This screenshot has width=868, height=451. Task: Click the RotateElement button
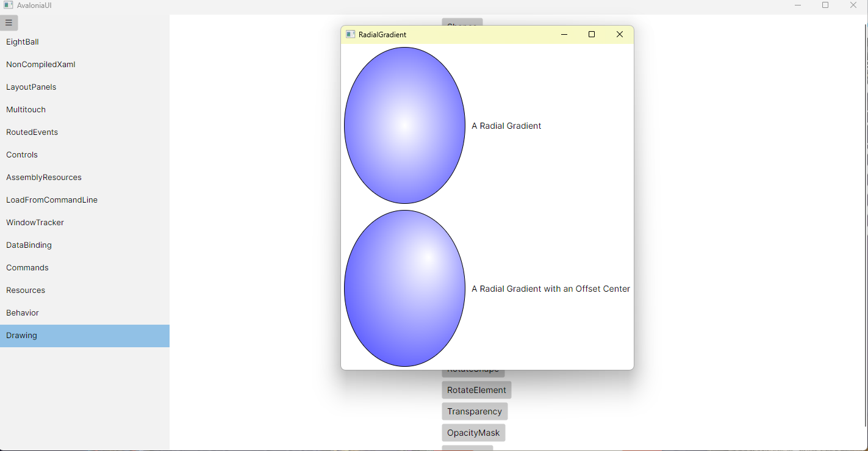(x=476, y=389)
